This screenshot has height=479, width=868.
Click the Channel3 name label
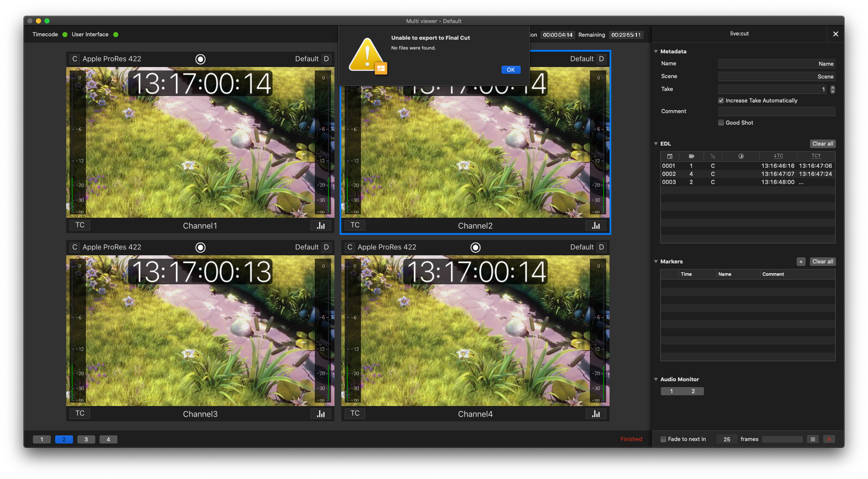200,414
